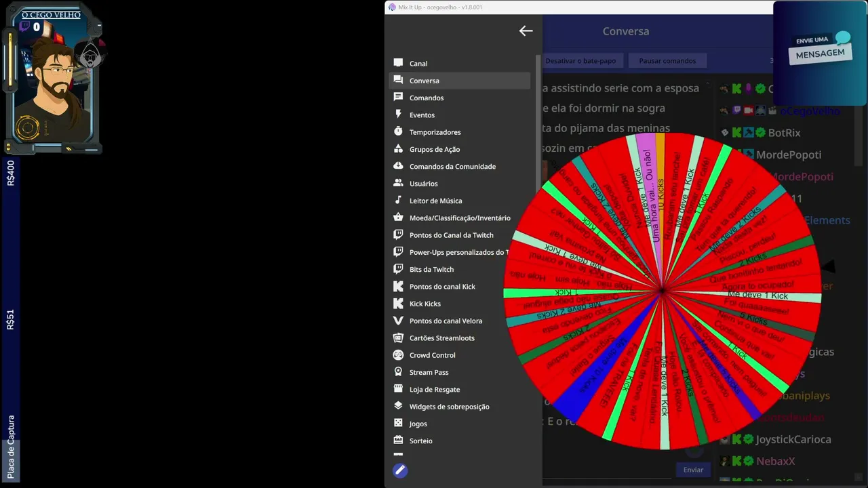Open Usuários via the people icon
Viewport: 868px width, 488px height.
(398, 183)
